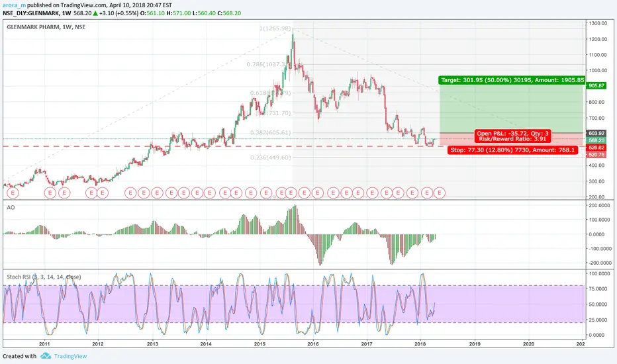Select the NSE_DLY:GLENMARK symbol text in header

pos(31,13)
